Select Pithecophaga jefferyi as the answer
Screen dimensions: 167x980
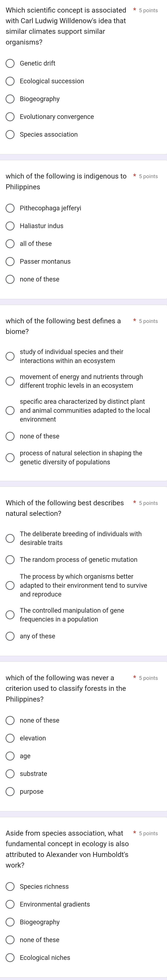10,208
